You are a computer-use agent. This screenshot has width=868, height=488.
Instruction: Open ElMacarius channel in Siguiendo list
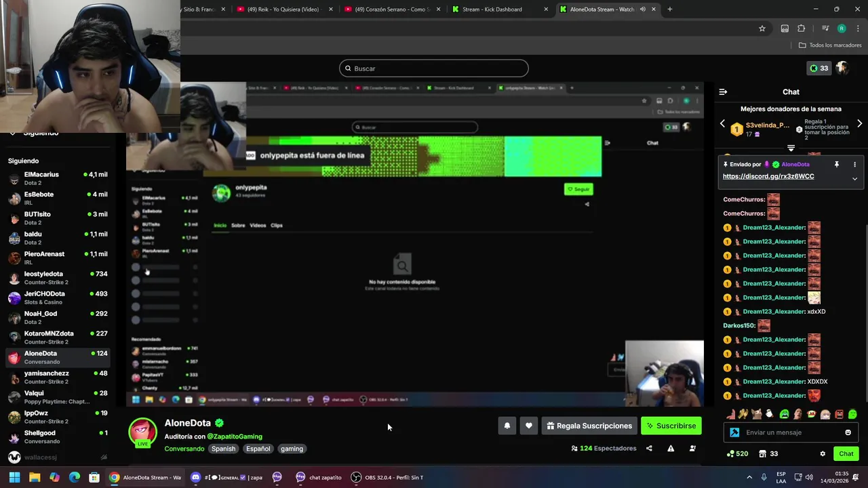[x=58, y=178]
